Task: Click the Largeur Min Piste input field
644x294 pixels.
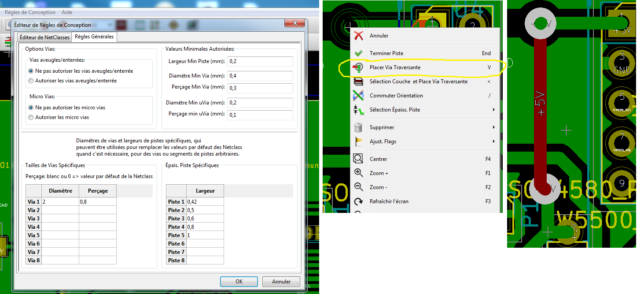Action: 260,61
